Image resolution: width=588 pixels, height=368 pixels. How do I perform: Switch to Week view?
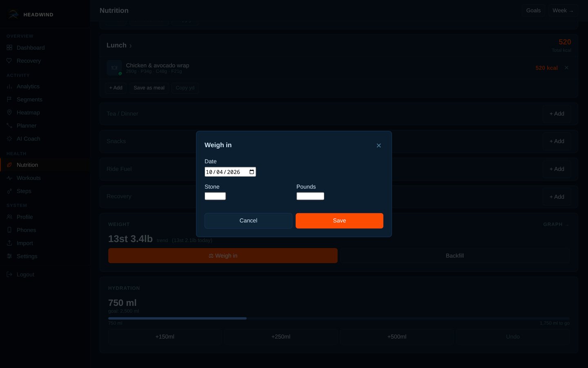coord(563,11)
